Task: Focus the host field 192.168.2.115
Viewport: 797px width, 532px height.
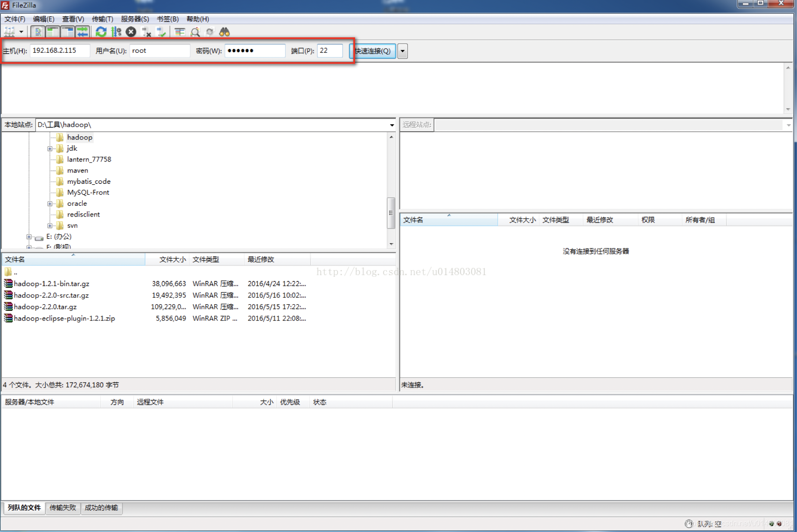Action: [60, 50]
